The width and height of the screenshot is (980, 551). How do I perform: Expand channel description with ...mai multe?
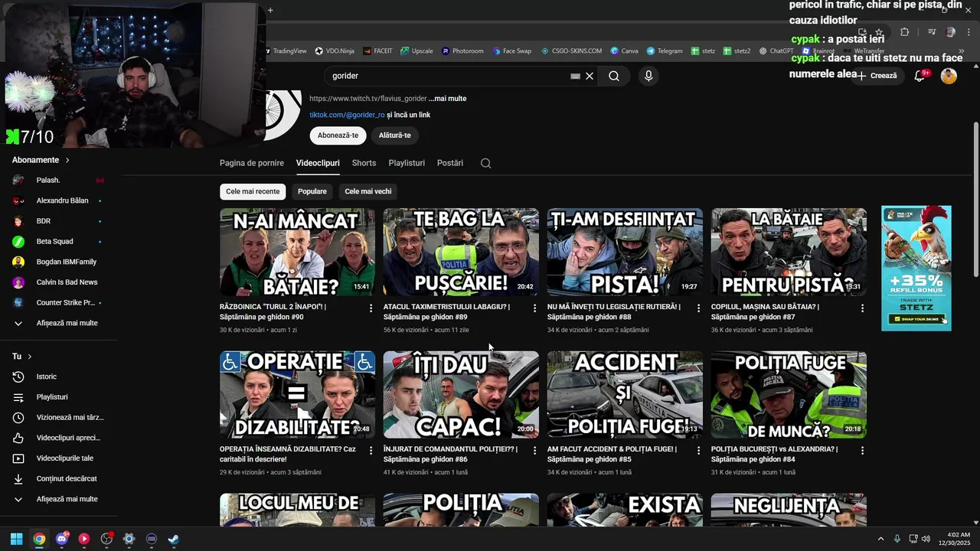click(x=447, y=99)
